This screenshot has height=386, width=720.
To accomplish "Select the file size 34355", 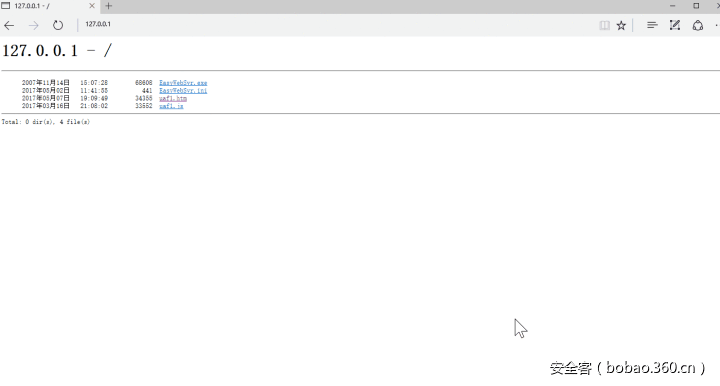I will pyautogui.click(x=143, y=98).
